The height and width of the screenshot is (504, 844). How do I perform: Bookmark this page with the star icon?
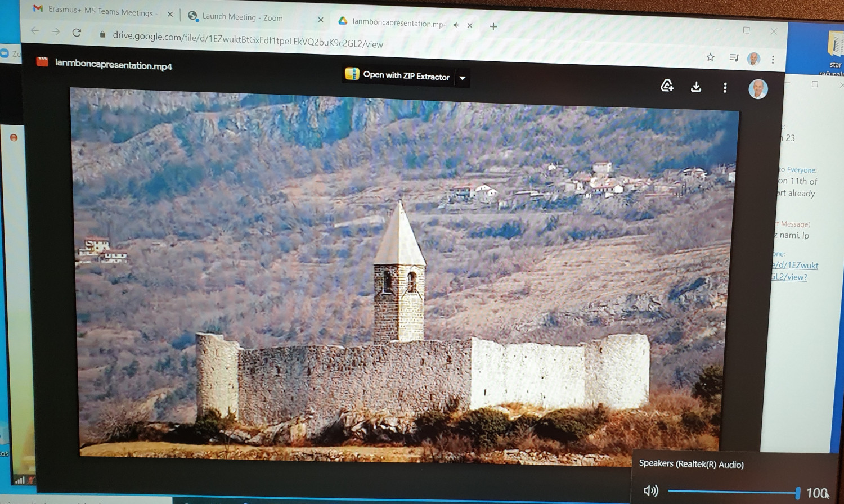tap(710, 57)
